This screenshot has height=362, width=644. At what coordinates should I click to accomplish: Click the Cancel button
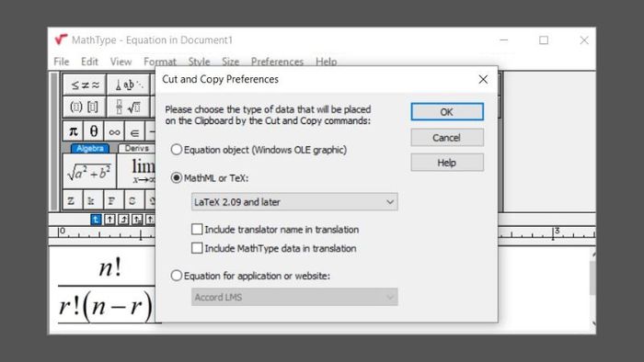click(447, 137)
